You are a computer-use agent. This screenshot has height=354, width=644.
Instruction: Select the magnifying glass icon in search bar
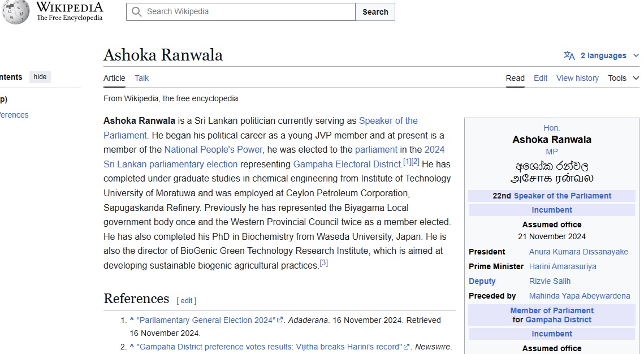pos(136,11)
